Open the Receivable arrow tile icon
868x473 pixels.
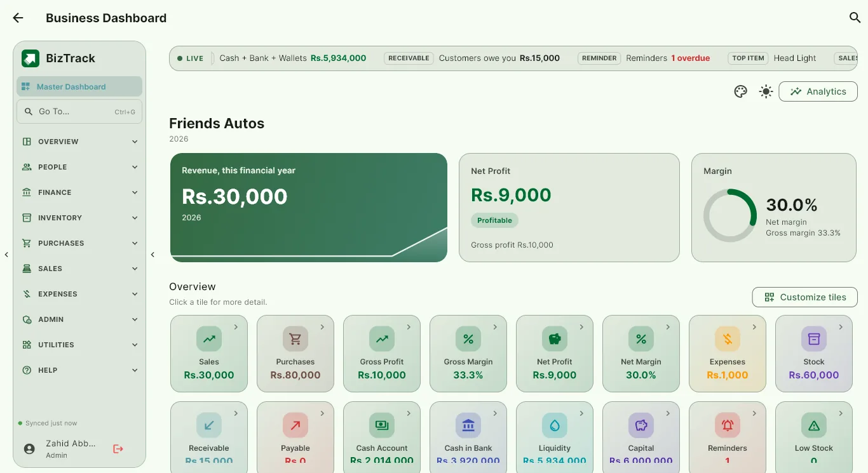pyautogui.click(x=209, y=425)
